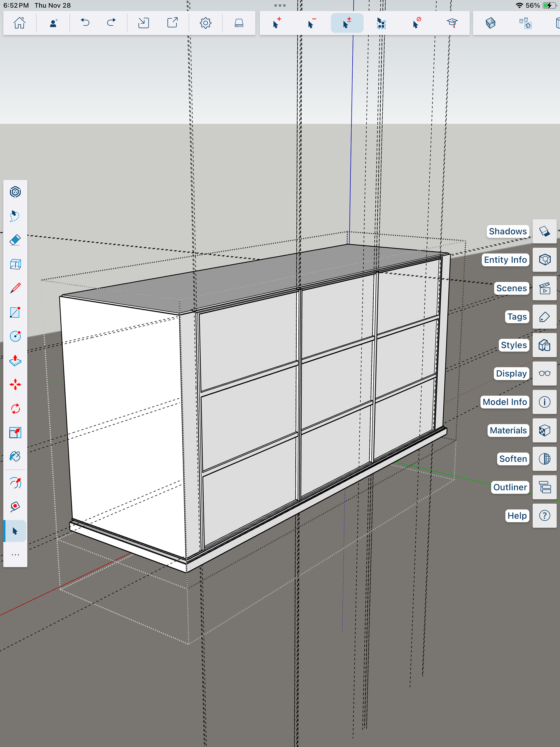The image size is (560, 747).
Task: Select the Paint Bucket tool
Action: coord(15,456)
